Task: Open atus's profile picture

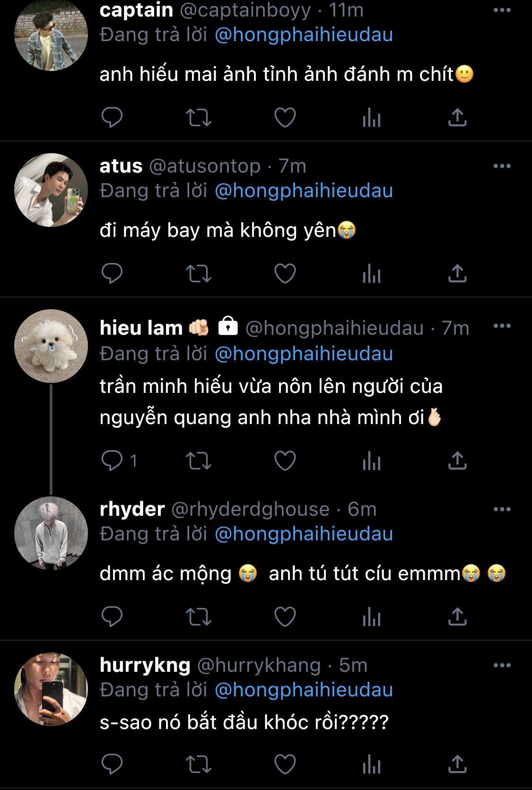Action: pyautogui.click(x=51, y=190)
